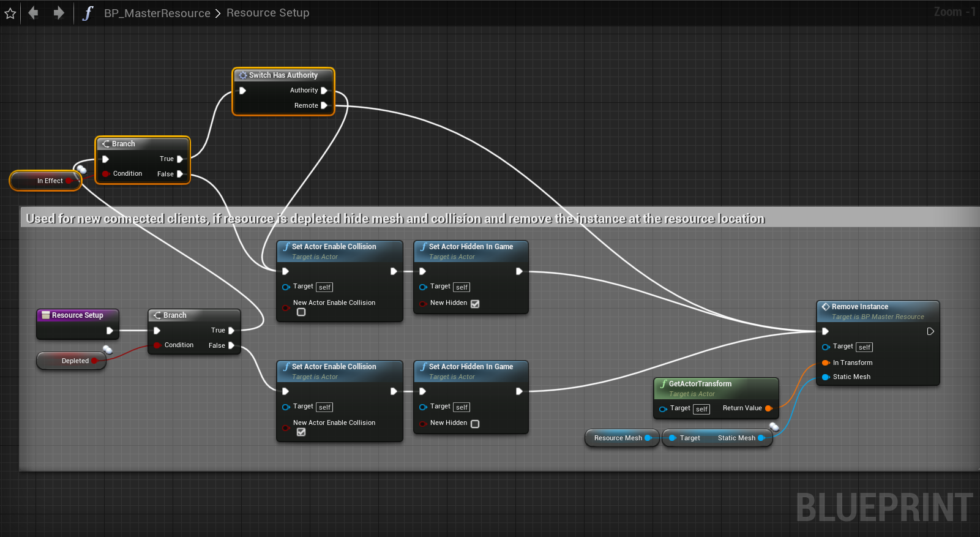Select the purple Resource Setup entry node

(x=77, y=315)
